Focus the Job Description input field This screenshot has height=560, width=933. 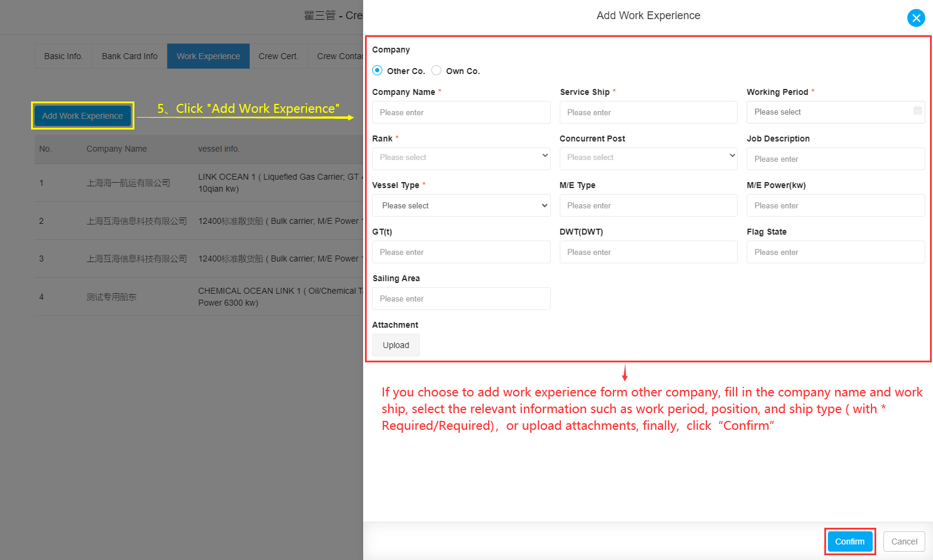(836, 159)
